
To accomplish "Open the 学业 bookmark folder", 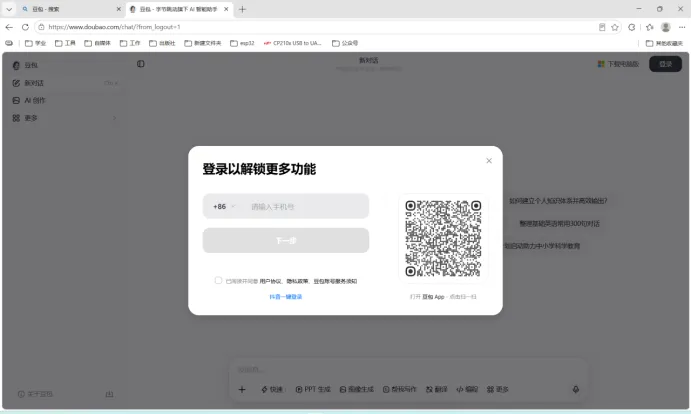I will (x=36, y=43).
